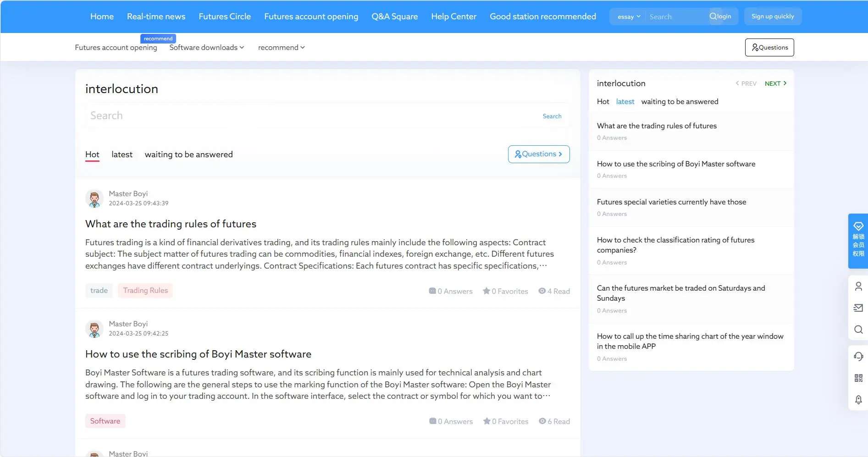Screen dimensions: 868x457
Task: Go to Home in top navigation
Action: pos(102,17)
